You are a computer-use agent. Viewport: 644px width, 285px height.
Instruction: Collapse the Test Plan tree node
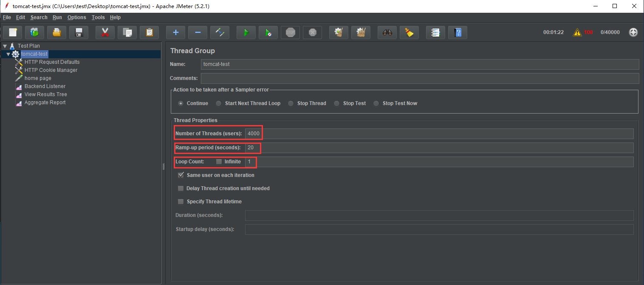[5, 46]
